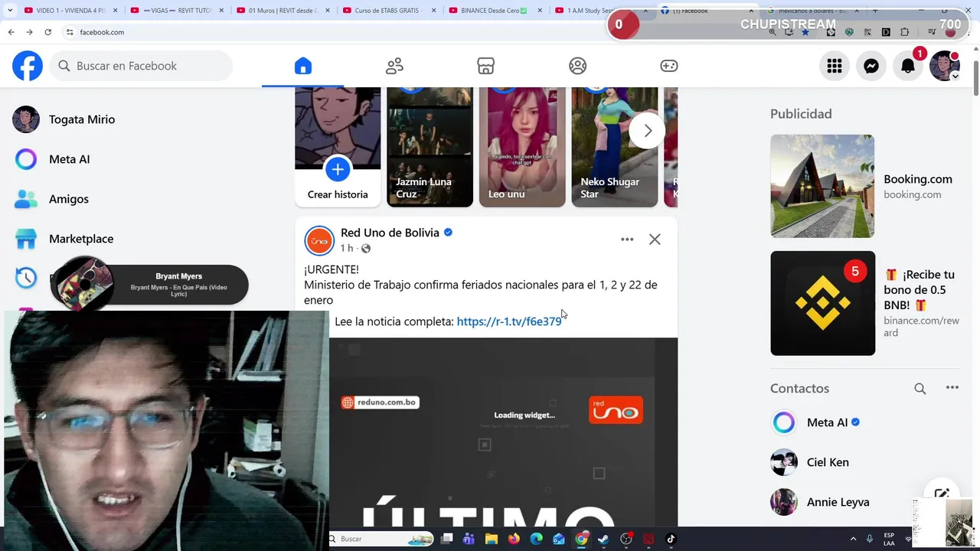Viewport: 980px width, 551px height.
Task: Open Red Uno de Bolivia page name
Action: pos(390,233)
